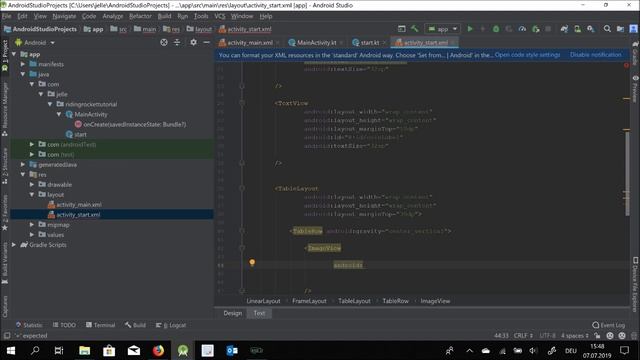Viewport: 640px width, 360px height.
Task: Expand the generatedJava folder
Action: click(x=23, y=164)
